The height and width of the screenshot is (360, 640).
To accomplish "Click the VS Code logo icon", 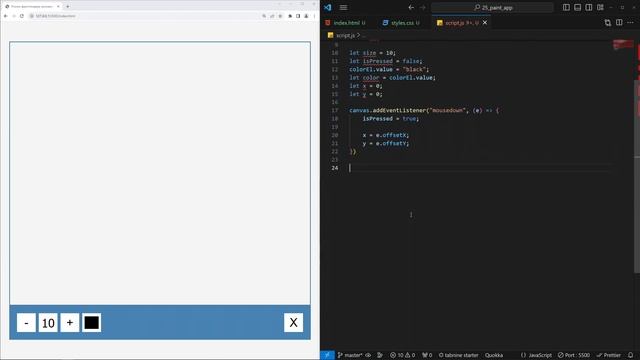I will point(328,7).
